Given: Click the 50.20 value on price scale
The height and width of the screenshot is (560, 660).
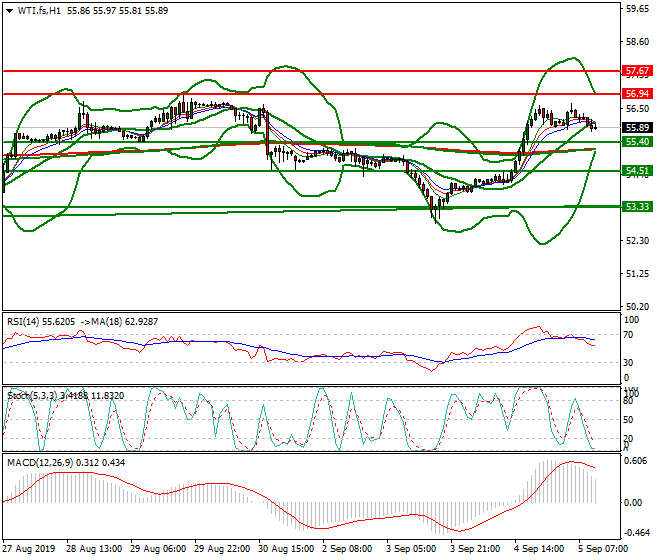Looking at the screenshot, I should pos(636,307).
